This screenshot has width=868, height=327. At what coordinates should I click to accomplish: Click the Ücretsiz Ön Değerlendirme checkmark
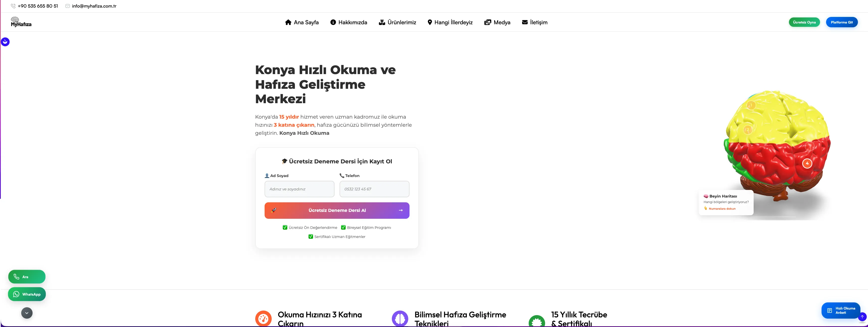coord(285,227)
